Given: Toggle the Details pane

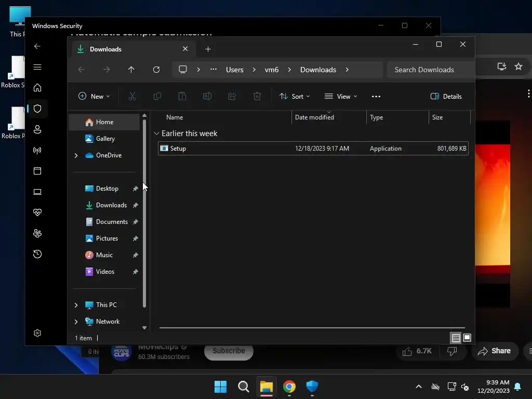Looking at the screenshot, I should tap(446, 96).
